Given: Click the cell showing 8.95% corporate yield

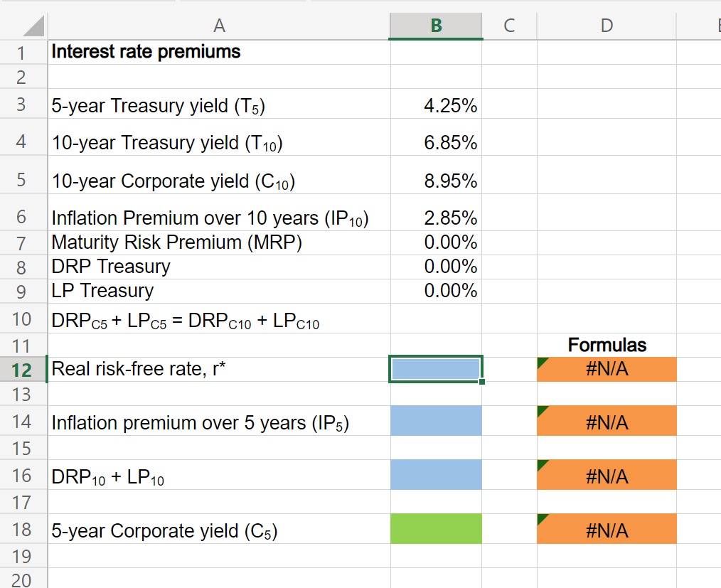Looking at the screenshot, I should pyautogui.click(x=435, y=181).
